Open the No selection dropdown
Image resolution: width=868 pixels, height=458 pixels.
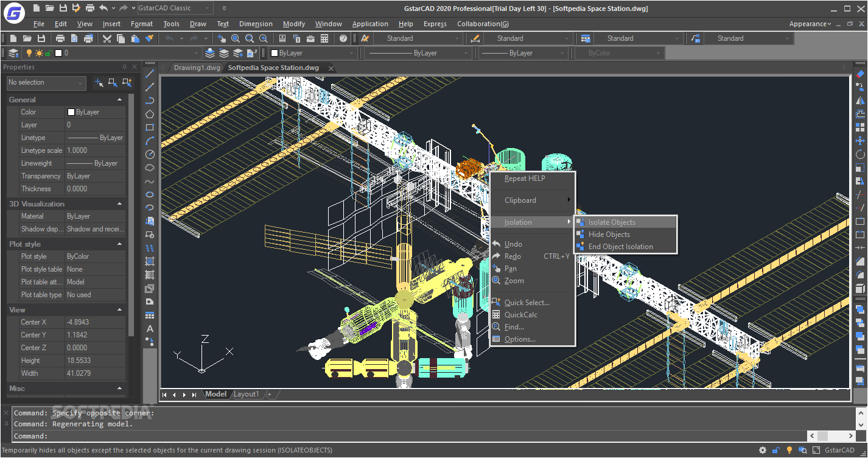(x=46, y=82)
